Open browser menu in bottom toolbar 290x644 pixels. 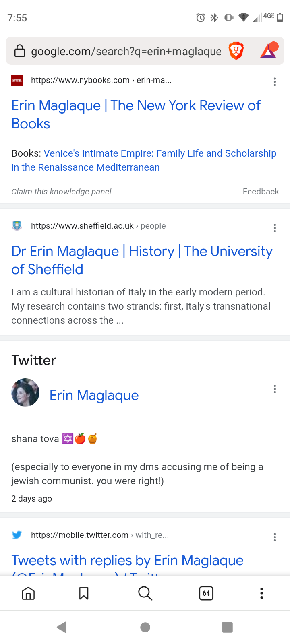pos(262,593)
